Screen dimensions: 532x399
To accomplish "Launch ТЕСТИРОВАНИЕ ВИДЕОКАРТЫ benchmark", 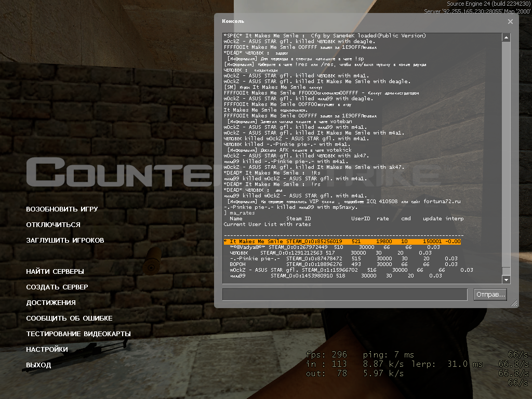I will 78,334.
